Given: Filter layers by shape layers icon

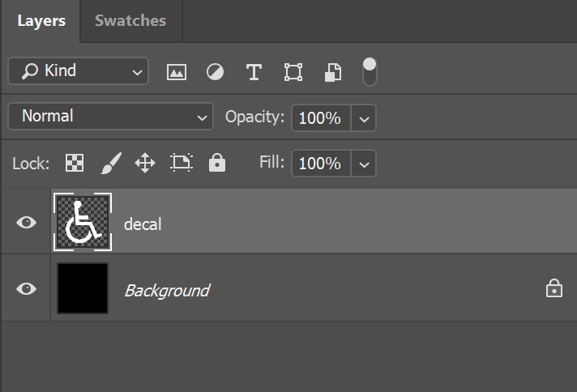Looking at the screenshot, I should tap(293, 72).
